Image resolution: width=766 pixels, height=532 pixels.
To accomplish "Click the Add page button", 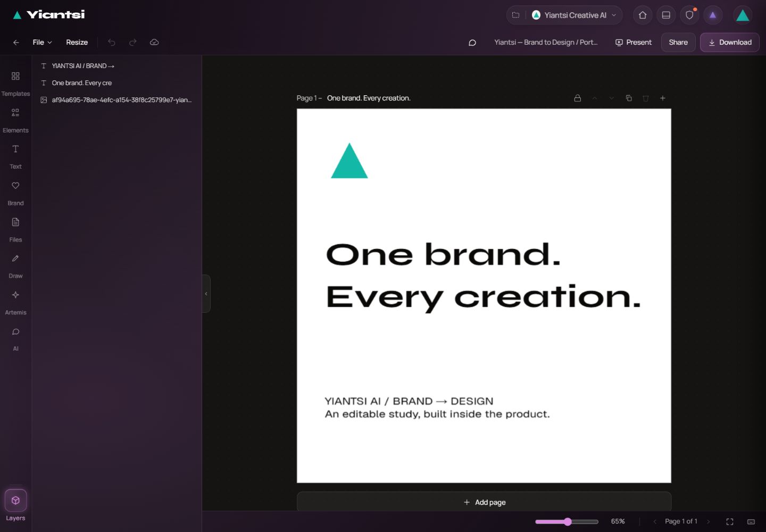I will click(x=484, y=502).
